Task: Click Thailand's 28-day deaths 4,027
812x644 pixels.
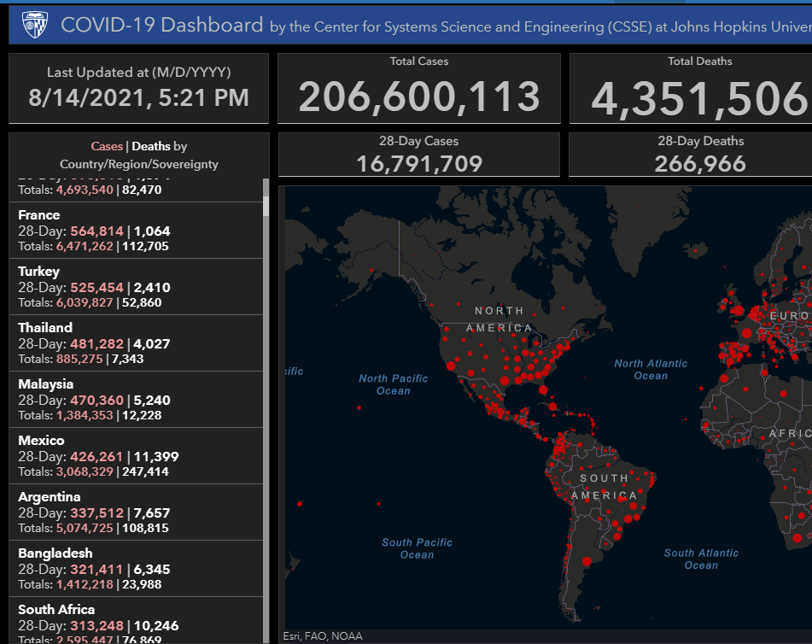Action: (x=152, y=344)
